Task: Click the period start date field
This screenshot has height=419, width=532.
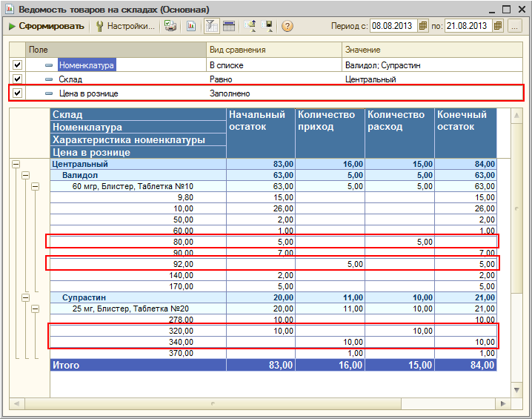Action: click(393, 26)
